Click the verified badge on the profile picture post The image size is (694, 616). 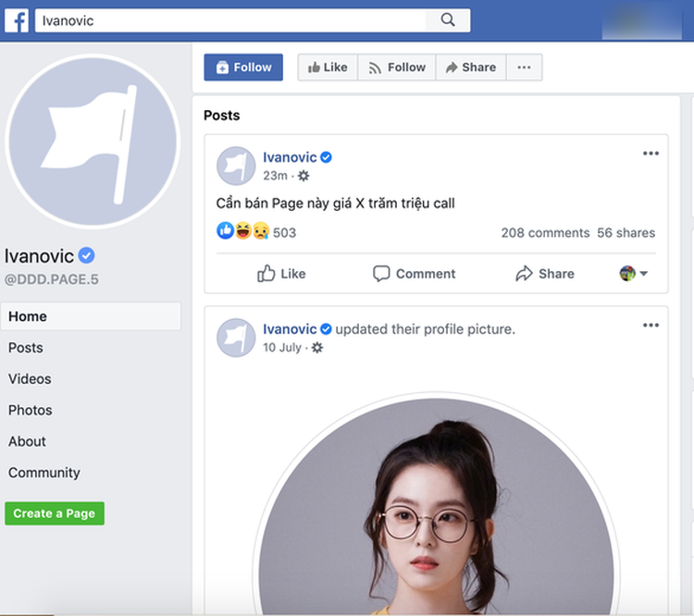coord(327,329)
